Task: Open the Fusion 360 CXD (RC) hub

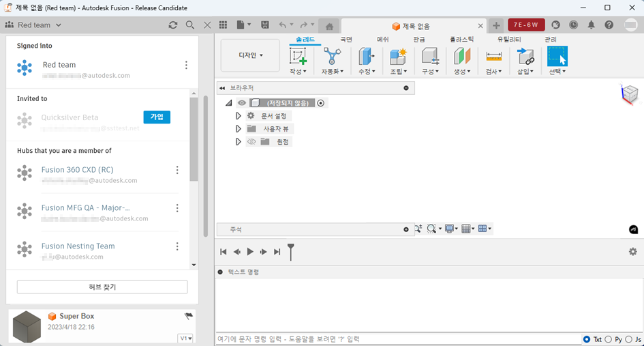Action: click(77, 169)
